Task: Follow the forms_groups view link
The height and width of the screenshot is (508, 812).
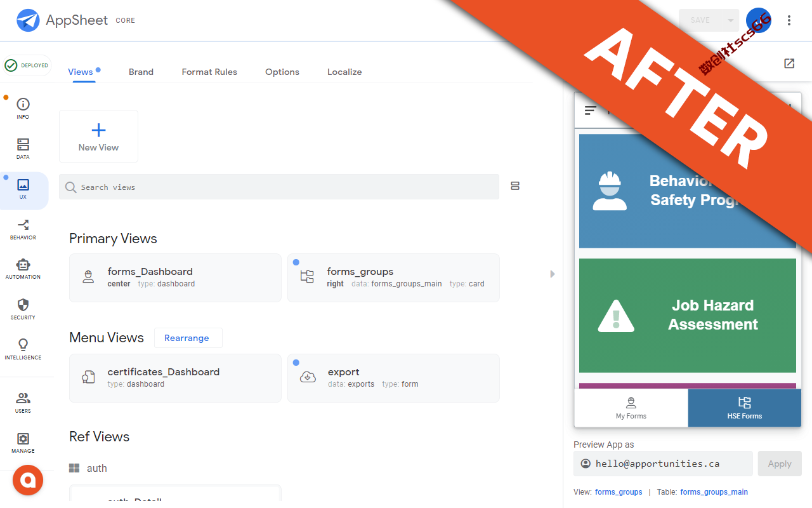Action: [619, 492]
